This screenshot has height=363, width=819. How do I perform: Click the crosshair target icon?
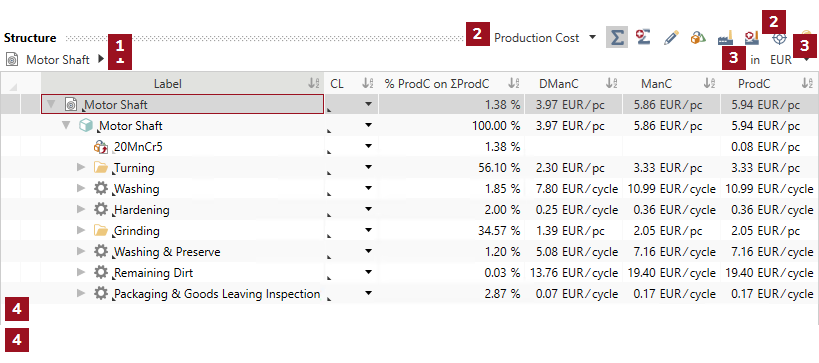click(779, 38)
